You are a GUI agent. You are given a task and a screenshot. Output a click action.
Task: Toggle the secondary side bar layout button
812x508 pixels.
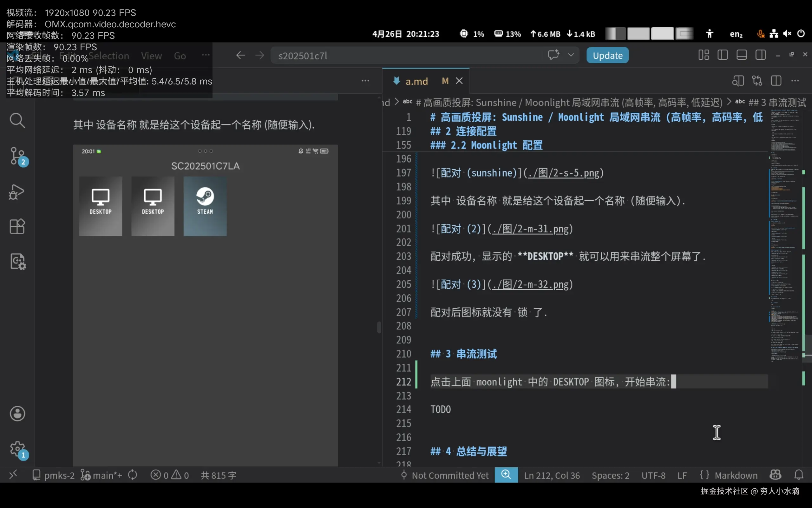point(761,55)
